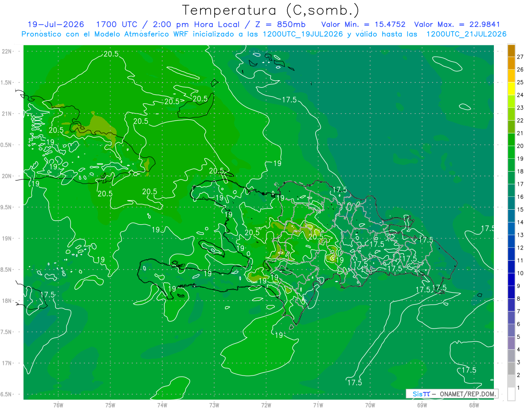532x411 pixels.
Task: Click the "72W" longitude axis label
Action: coord(266,405)
